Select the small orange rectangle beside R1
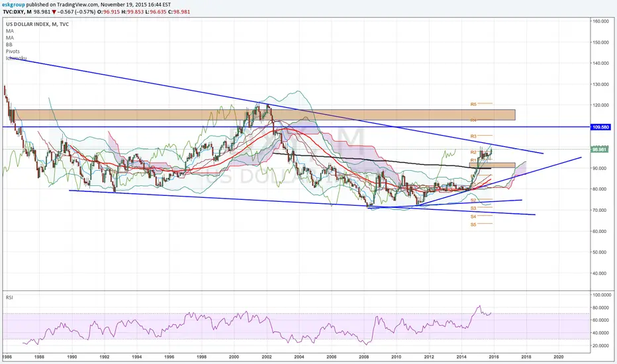Image resolution: width=617 pixels, height=364 pixels. click(x=493, y=165)
